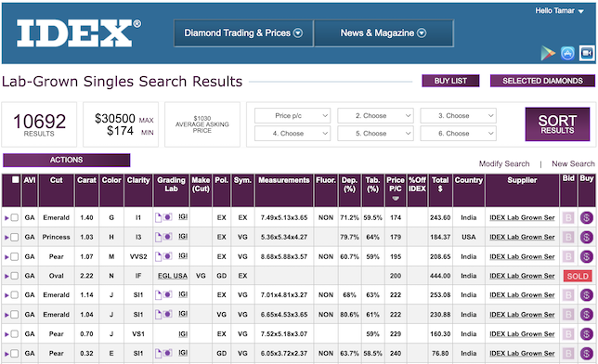View photo icon for 1.40 carat Emerald

click(x=167, y=217)
